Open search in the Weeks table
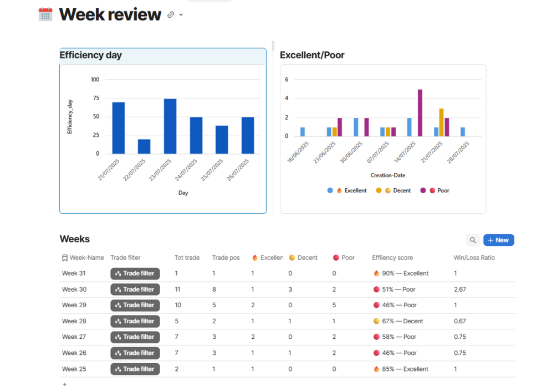Viewport: 557px width, 392px height. coord(473,240)
